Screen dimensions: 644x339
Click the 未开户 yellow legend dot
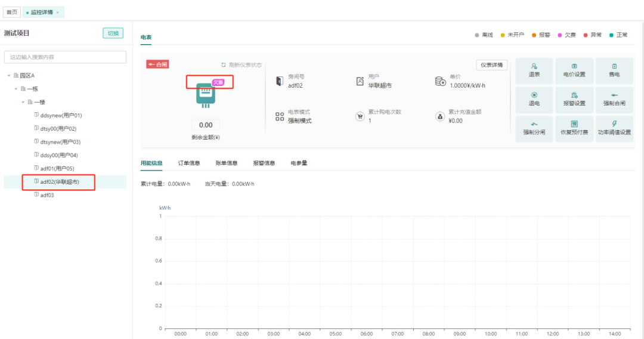tap(502, 35)
